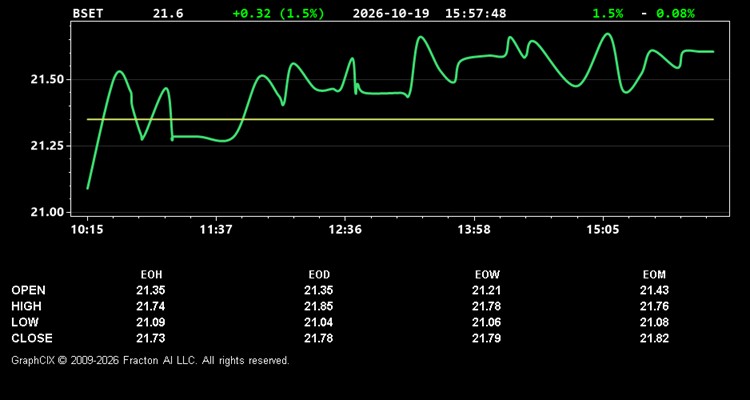Viewport: 750px width, 400px height.
Task: Click the 21.50 y-axis label
Action: coord(47,79)
